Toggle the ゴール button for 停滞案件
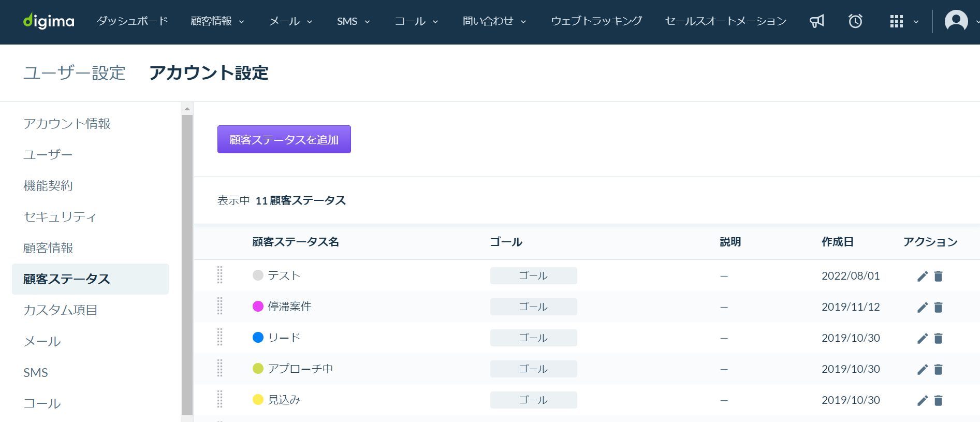Screen dimensions: 980x422 coord(534,307)
